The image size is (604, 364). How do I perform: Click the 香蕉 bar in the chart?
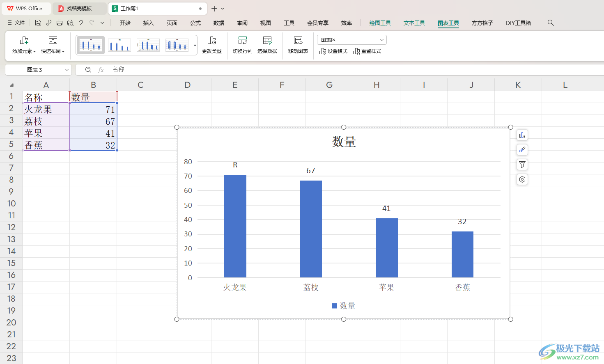pyautogui.click(x=462, y=254)
